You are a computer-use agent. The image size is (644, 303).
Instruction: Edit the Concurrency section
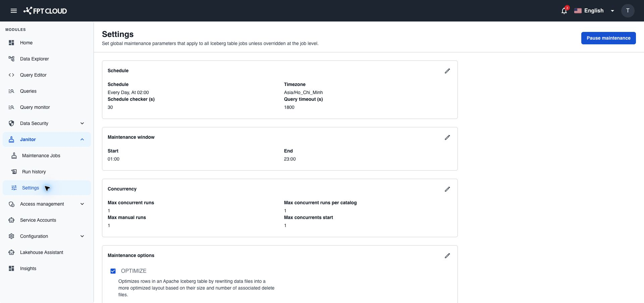[447, 189]
